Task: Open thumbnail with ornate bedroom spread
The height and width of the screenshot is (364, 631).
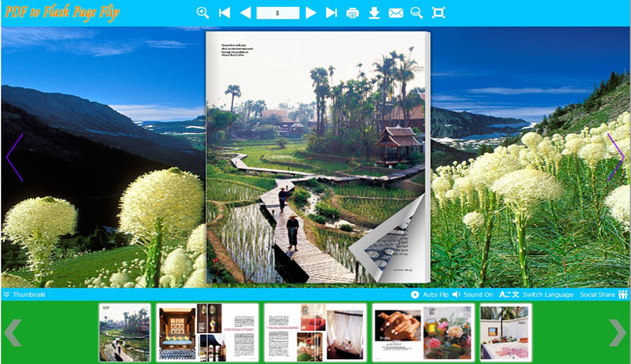Action: (x=207, y=333)
